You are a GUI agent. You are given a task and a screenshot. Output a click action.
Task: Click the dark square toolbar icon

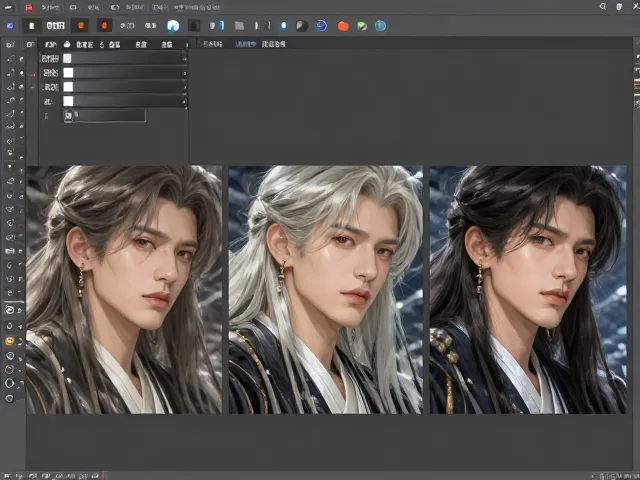point(194,26)
